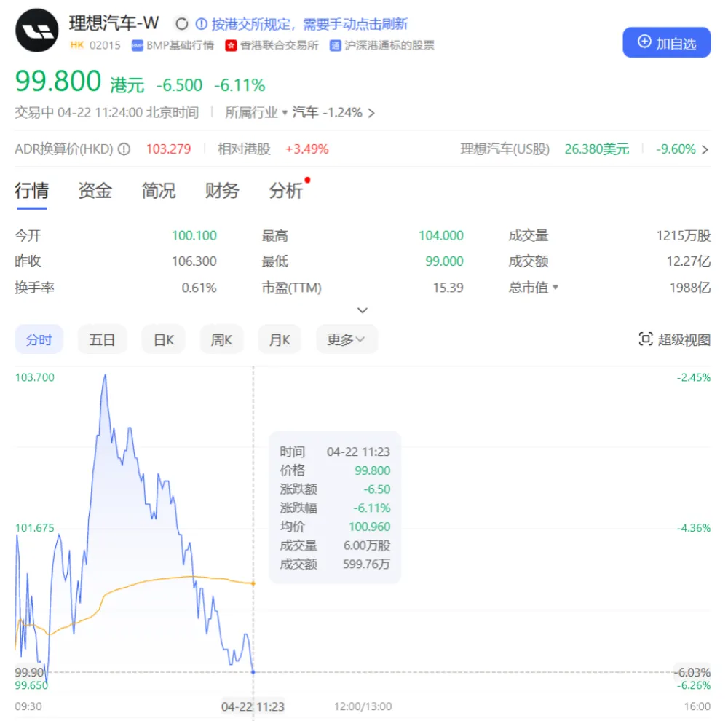Click 总市值 value 1988亿

pos(690,288)
